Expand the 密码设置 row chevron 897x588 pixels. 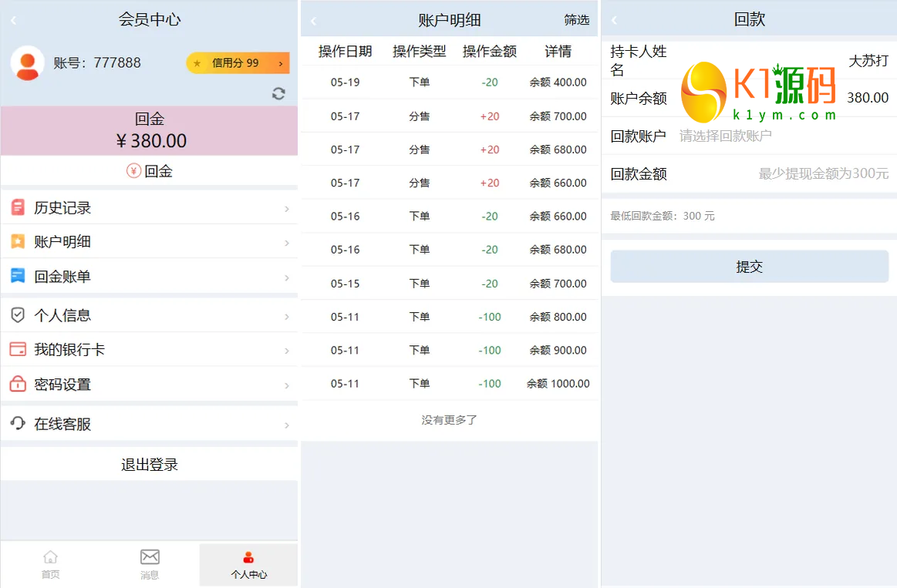[287, 386]
